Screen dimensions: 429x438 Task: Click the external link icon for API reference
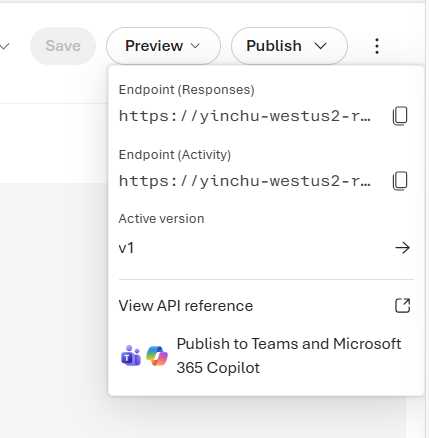point(402,305)
